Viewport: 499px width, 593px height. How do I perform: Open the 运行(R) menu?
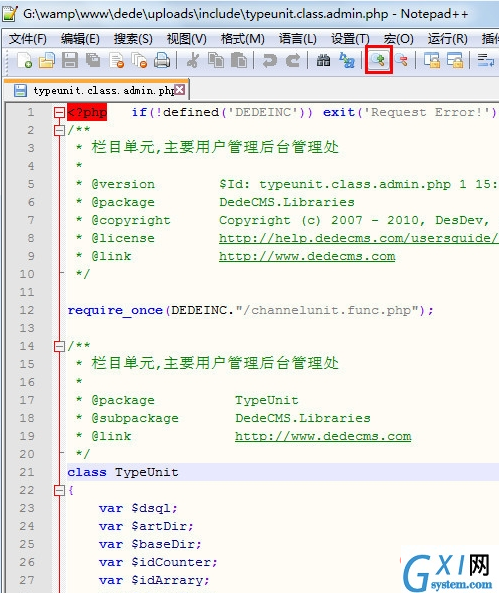coord(448,39)
